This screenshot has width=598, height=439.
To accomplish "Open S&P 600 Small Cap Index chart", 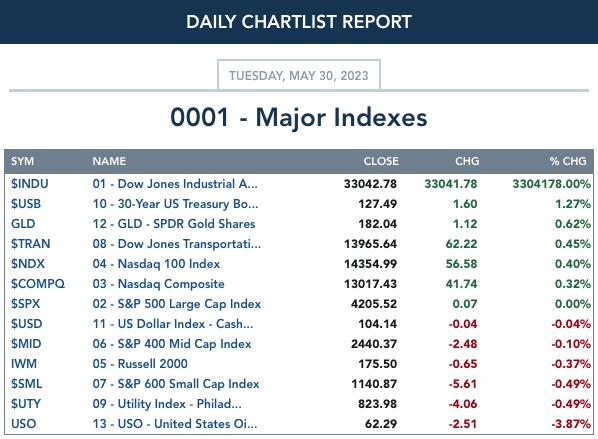I will pyautogui.click(x=176, y=384).
